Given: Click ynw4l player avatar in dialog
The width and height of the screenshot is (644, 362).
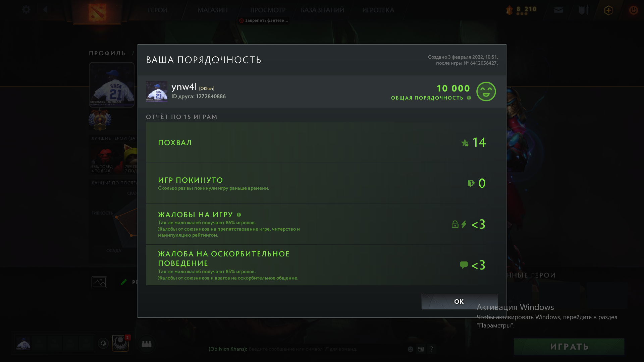Looking at the screenshot, I should point(157,92).
